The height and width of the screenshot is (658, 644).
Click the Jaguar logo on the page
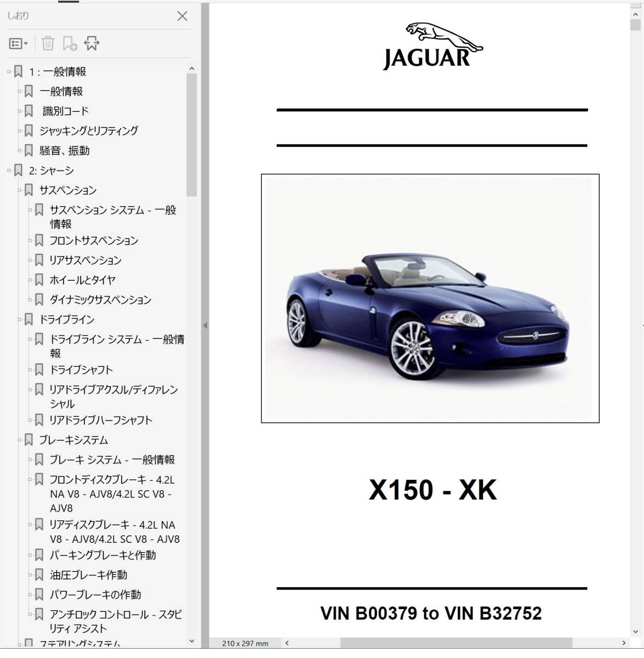[x=433, y=46]
